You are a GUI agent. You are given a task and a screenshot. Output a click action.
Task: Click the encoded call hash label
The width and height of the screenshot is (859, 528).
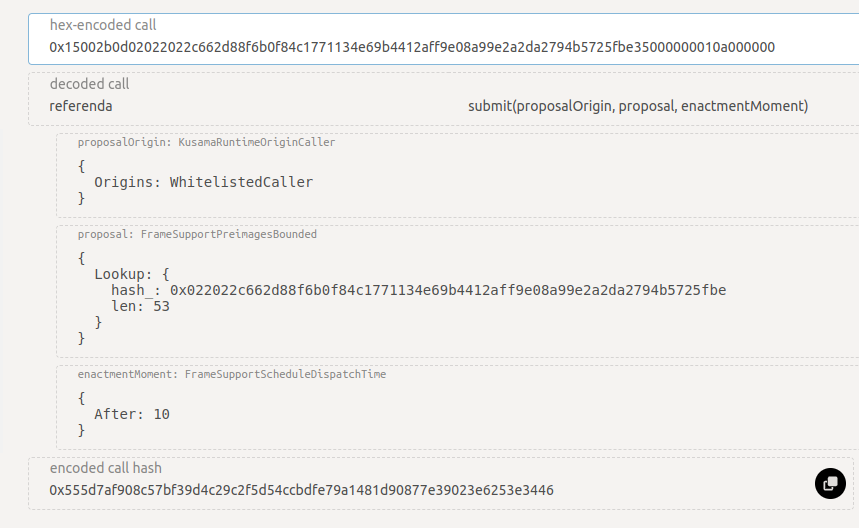[x=106, y=468]
